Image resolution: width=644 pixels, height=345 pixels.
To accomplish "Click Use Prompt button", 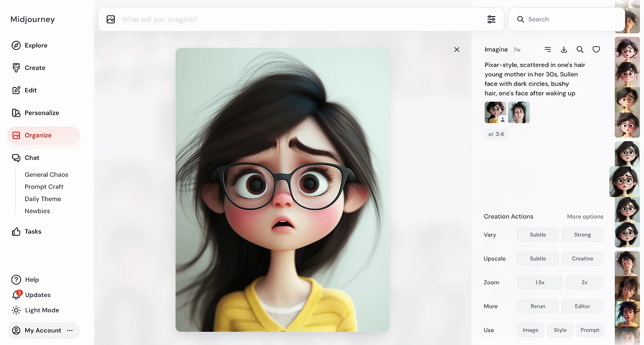I will [590, 330].
